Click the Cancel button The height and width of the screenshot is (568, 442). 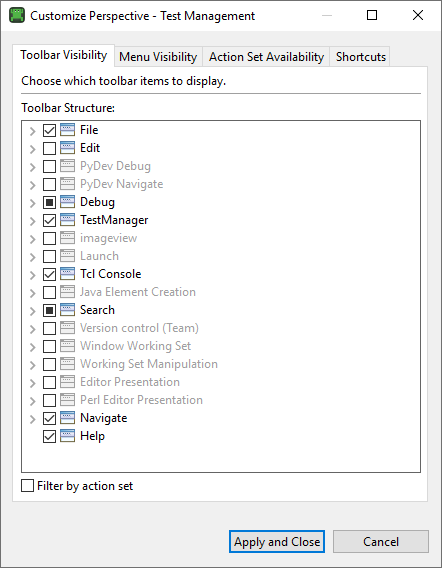381,542
